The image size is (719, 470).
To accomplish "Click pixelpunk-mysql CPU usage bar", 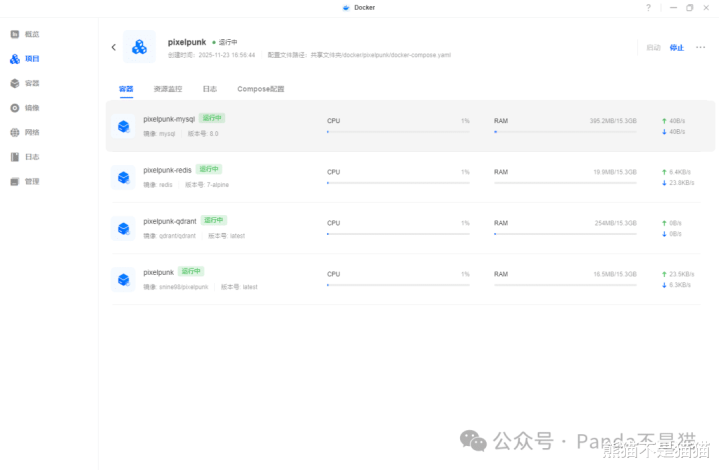I will pyautogui.click(x=398, y=132).
